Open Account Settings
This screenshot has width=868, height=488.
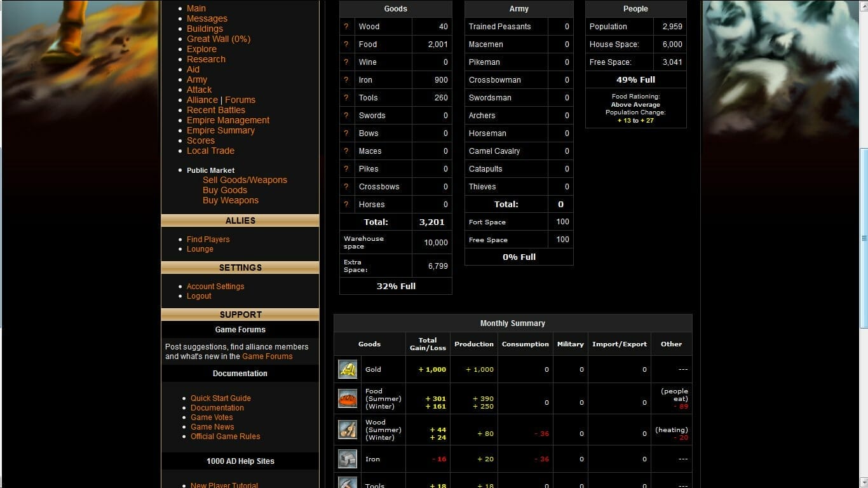(215, 287)
